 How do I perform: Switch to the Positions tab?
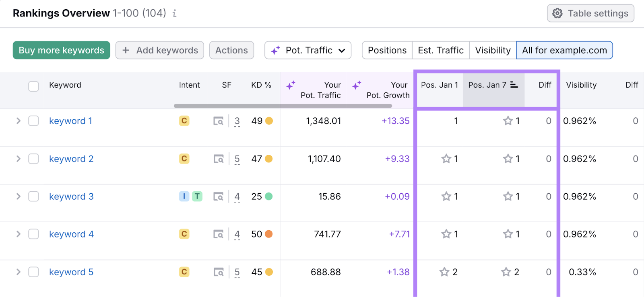[387, 50]
